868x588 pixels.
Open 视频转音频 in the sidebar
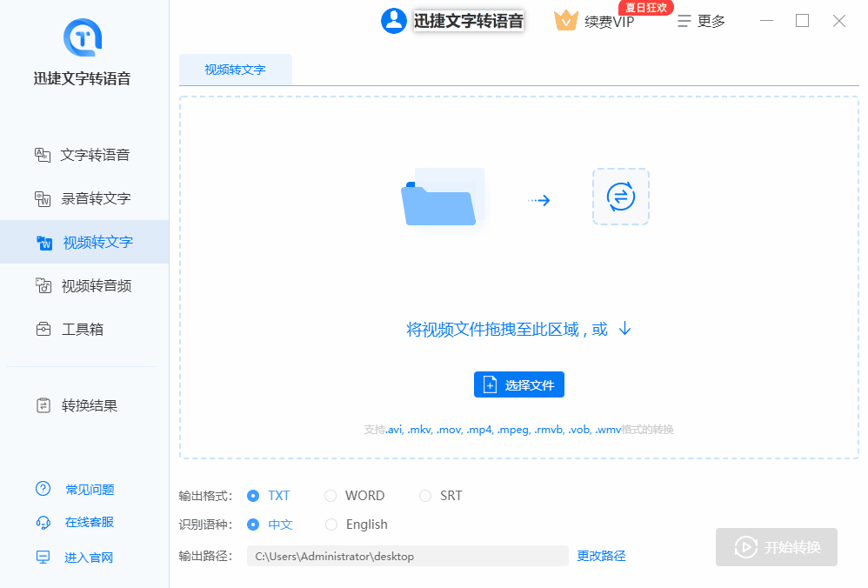pos(83,285)
